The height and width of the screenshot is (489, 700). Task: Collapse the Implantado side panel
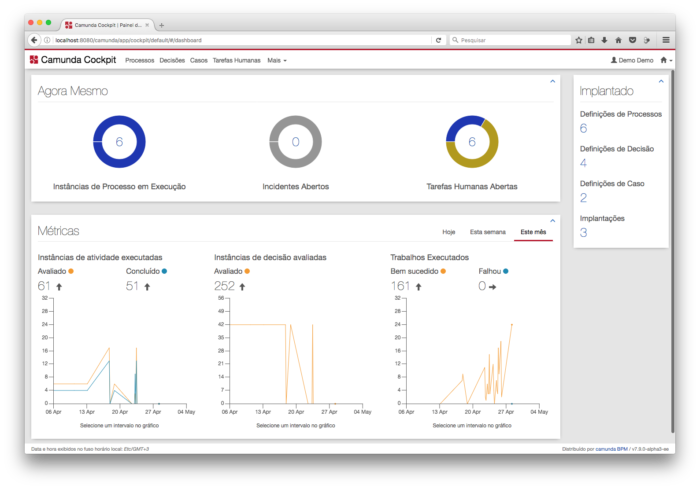[661, 81]
